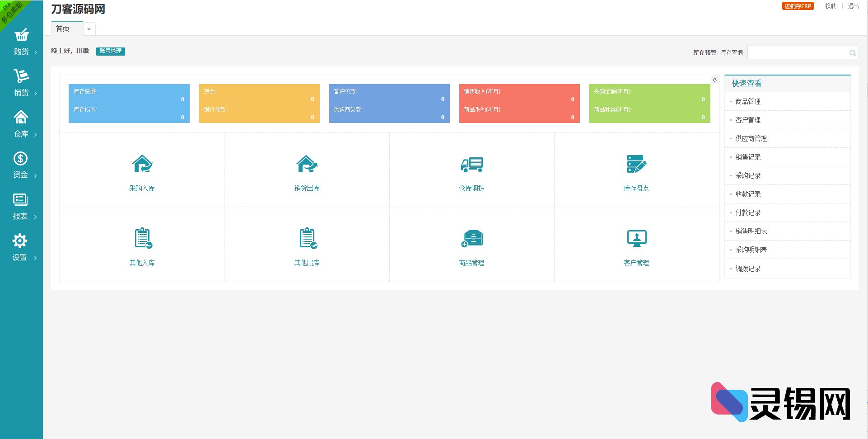Click the 销货出库 sales-out icon
The image size is (868, 439).
[307, 164]
